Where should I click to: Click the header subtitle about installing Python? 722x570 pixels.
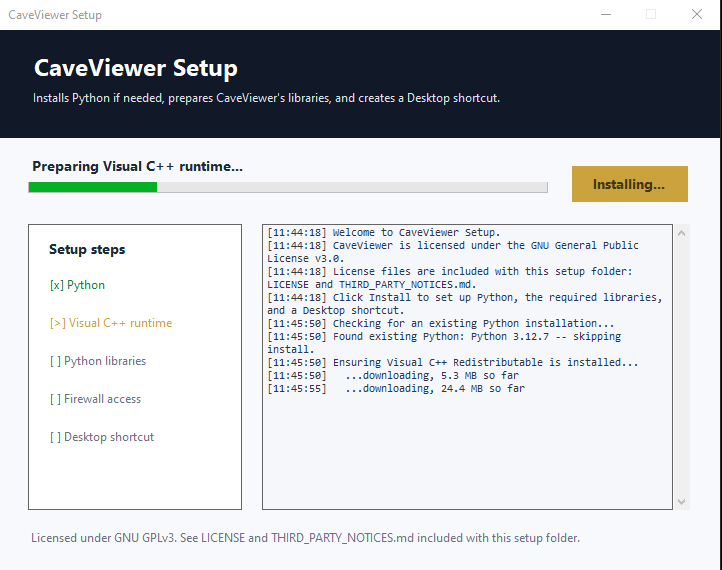[266, 98]
